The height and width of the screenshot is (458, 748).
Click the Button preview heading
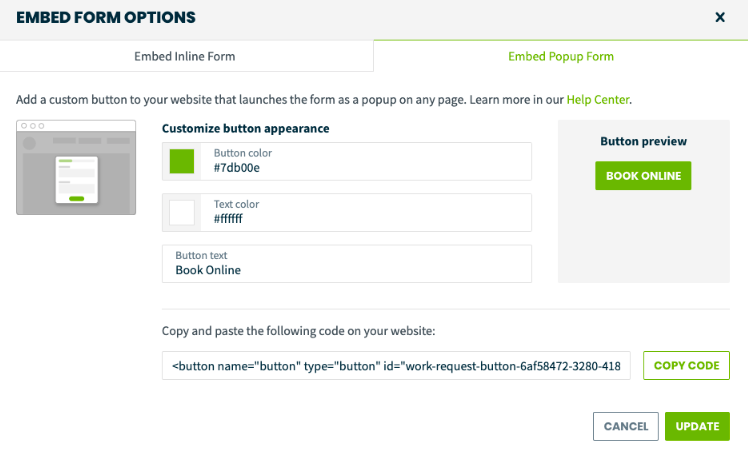click(x=644, y=141)
